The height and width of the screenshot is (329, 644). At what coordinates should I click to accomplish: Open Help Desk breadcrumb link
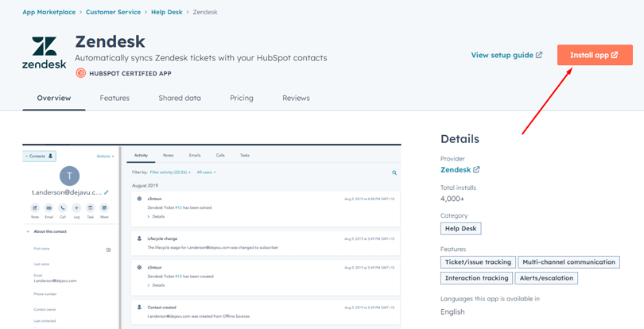pos(167,12)
